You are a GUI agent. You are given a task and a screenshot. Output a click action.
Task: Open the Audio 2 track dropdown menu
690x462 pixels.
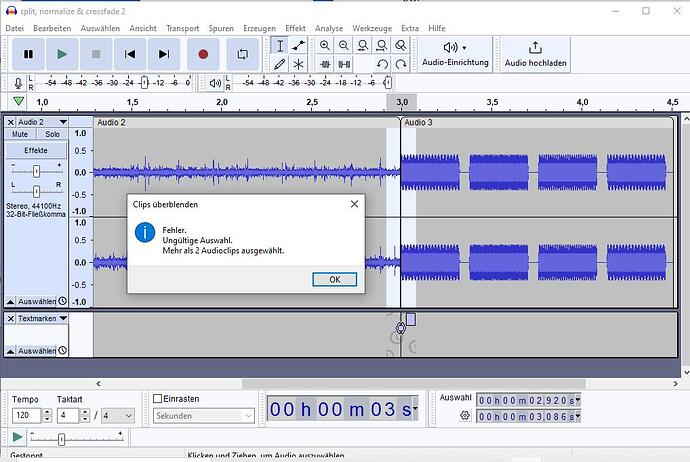point(63,122)
